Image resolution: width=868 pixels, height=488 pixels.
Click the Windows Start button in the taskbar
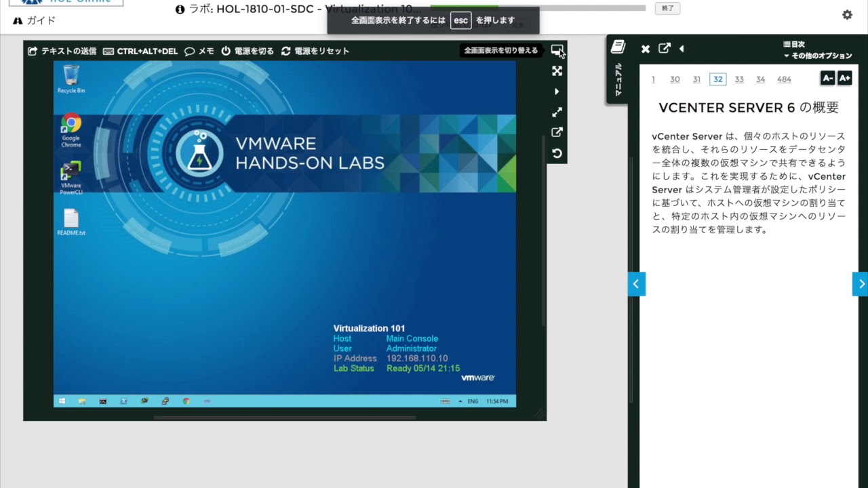pos(62,401)
